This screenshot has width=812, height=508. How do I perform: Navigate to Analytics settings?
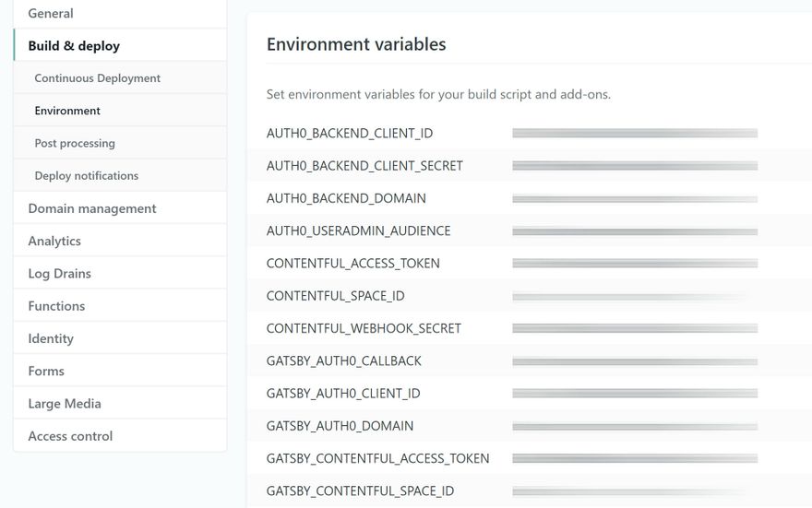[54, 242]
